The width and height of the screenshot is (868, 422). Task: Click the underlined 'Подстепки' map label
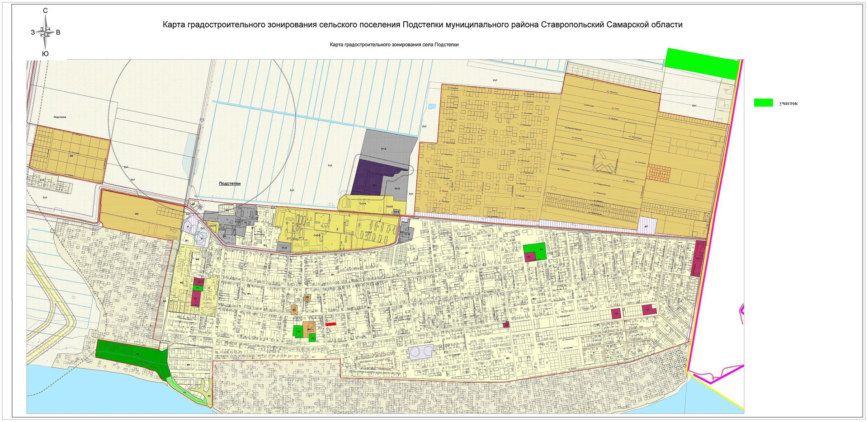(230, 183)
